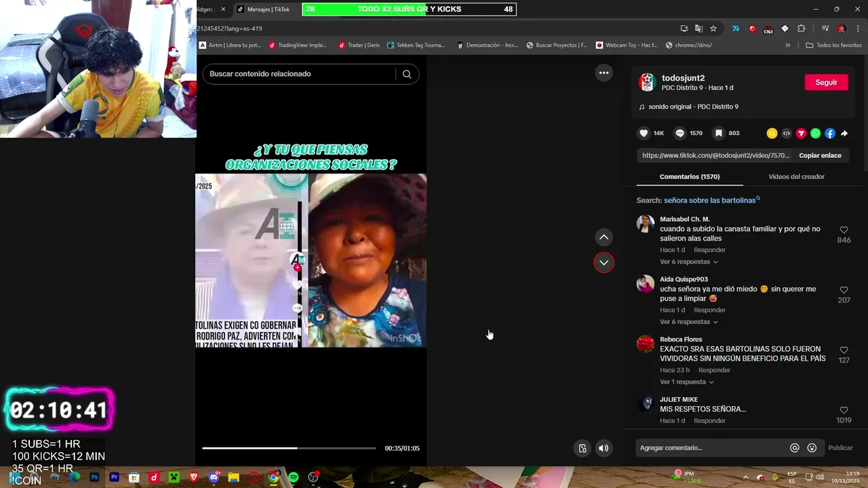
Task: Click Copiar enlace button
Action: coord(820,155)
